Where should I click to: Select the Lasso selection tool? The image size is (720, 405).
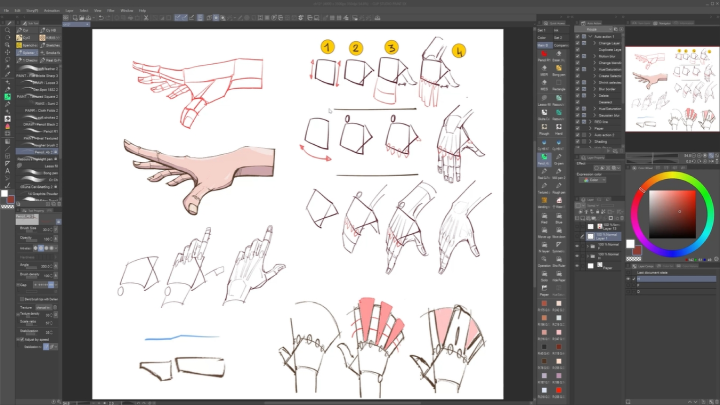(x=7, y=60)
